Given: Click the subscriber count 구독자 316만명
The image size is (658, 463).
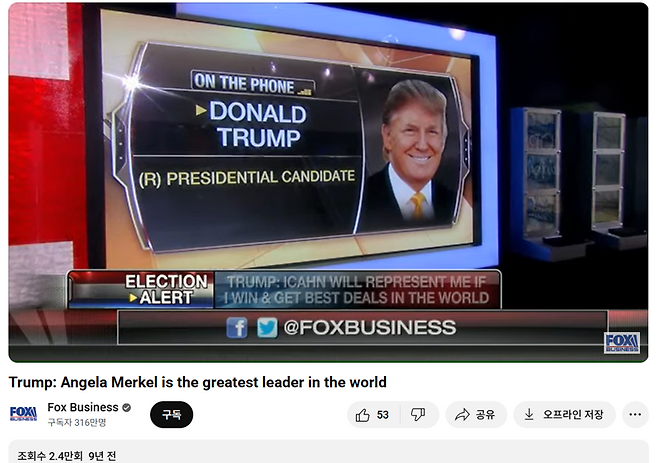Looking at the screenshot, I should [x=77, y=422].
